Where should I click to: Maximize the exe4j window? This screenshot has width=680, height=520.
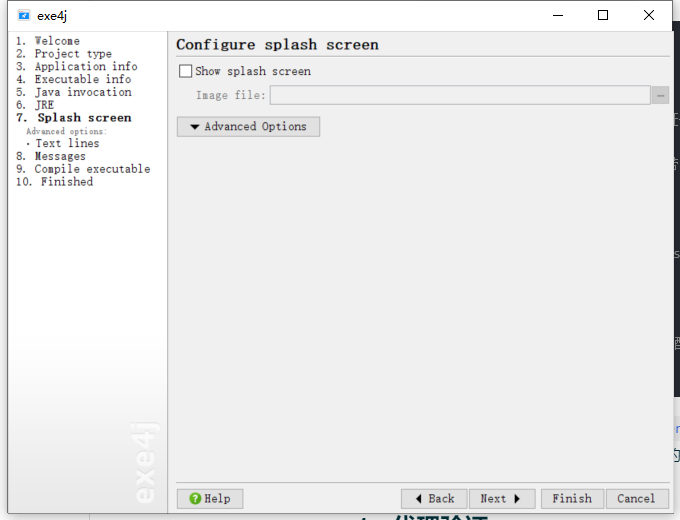pyautogui.click(x=603, y=15)
